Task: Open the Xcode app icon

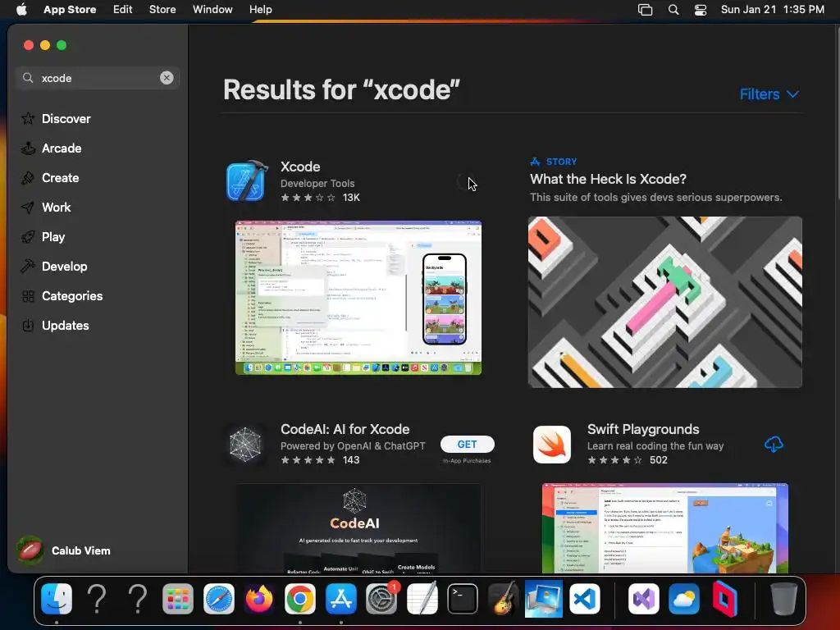Action: [x=246, y=181]
